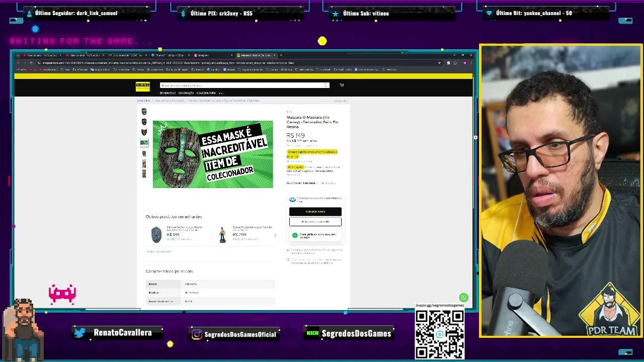Open the shopping cart icon in the store header
The width and height of the screenshot is (644, 362).
342,85
